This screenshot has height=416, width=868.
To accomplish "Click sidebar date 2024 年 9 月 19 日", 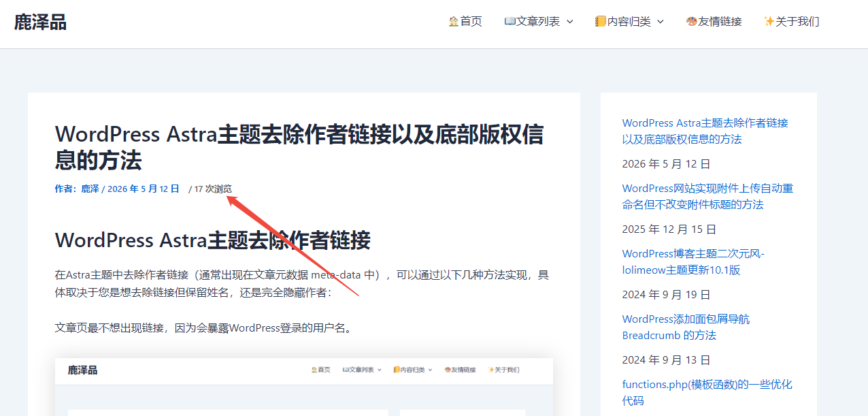I will [x=667, y=294].
